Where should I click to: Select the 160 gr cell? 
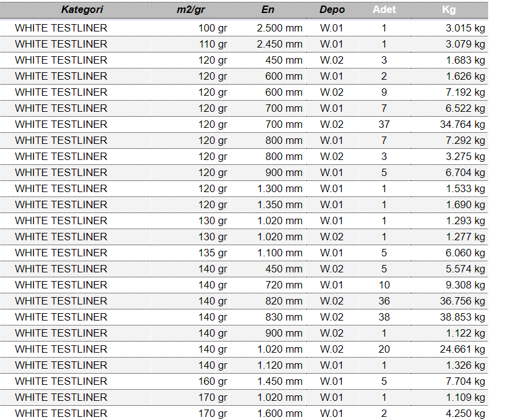click(213, 381)
